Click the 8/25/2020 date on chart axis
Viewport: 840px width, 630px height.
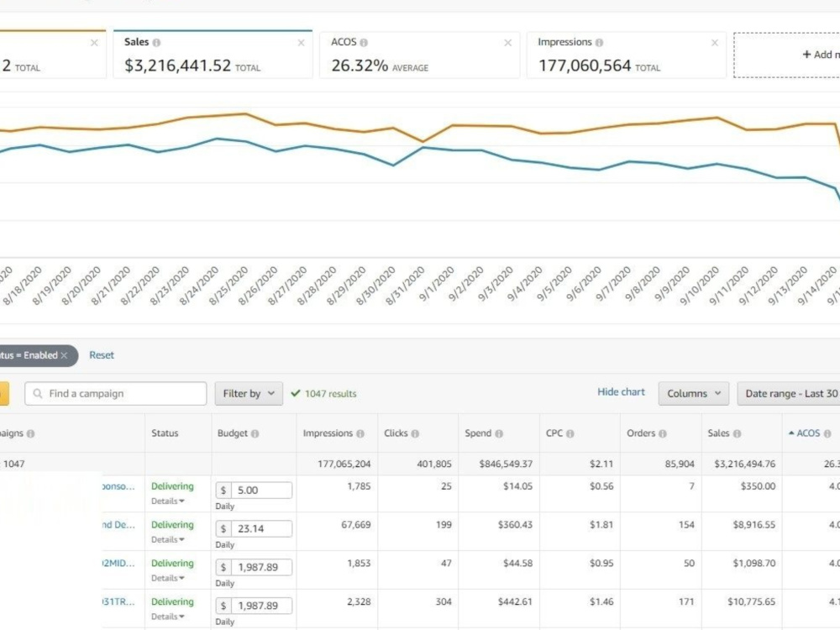[228, 286]
